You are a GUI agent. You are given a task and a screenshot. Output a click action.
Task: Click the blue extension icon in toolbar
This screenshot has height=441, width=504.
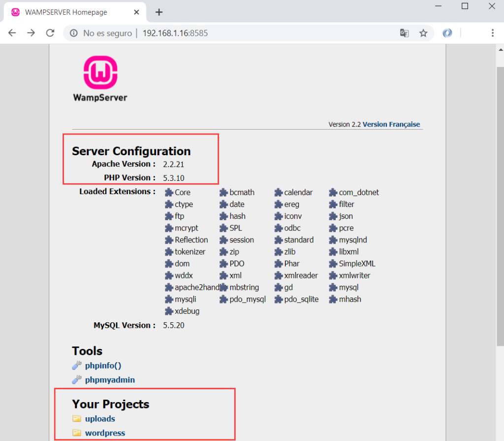(447, 33)
